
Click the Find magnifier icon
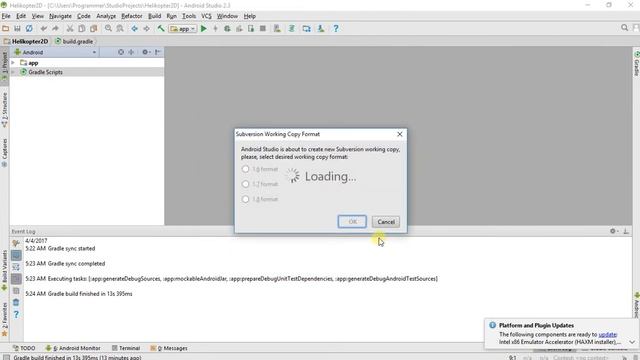(x=108, y=29)
